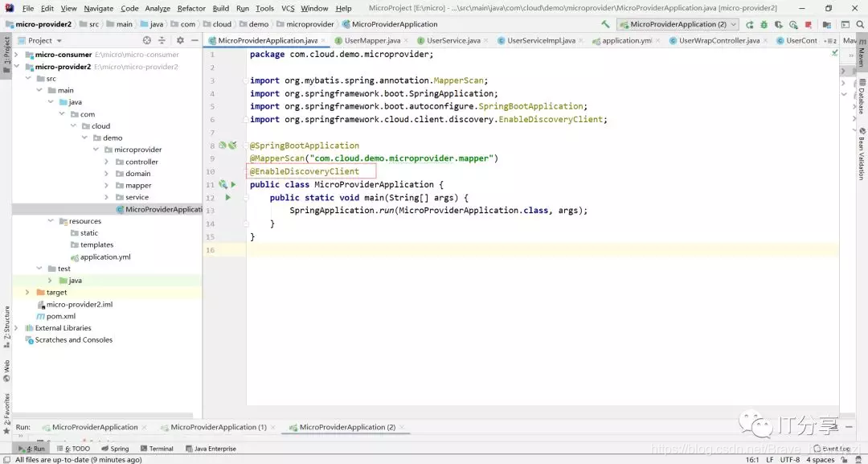Click the run gutter arrow beside main method

click(227, 197)
